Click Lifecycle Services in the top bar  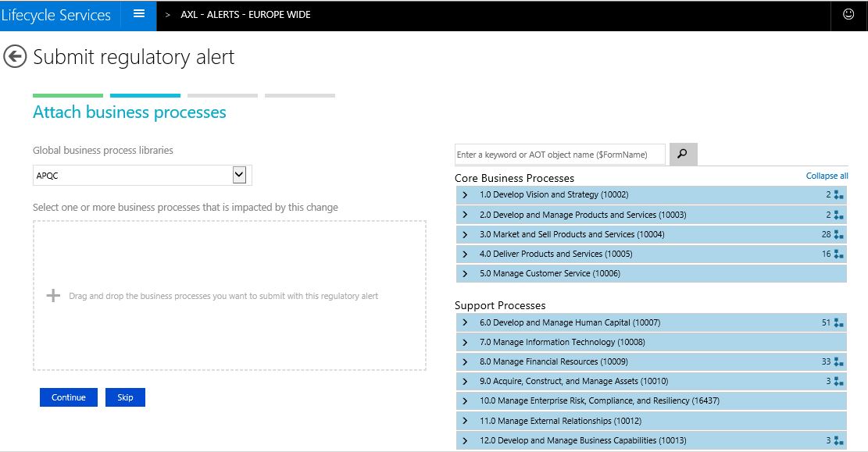(56, 13)
